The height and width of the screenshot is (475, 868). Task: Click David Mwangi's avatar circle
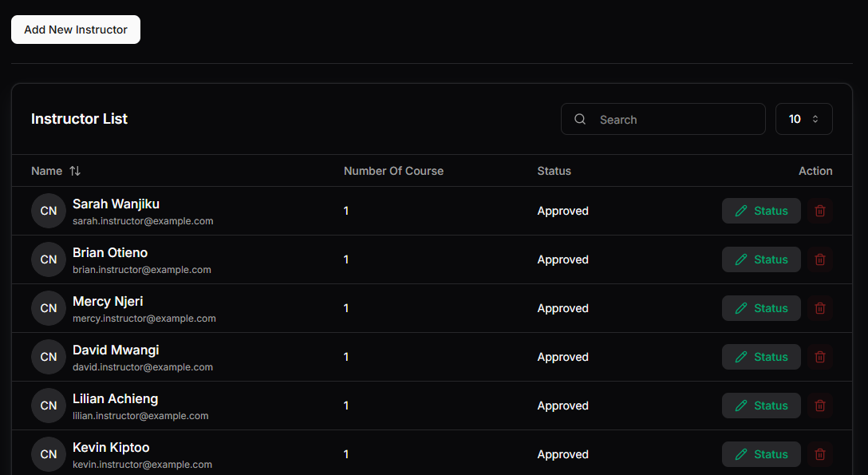tap(49, 357)
